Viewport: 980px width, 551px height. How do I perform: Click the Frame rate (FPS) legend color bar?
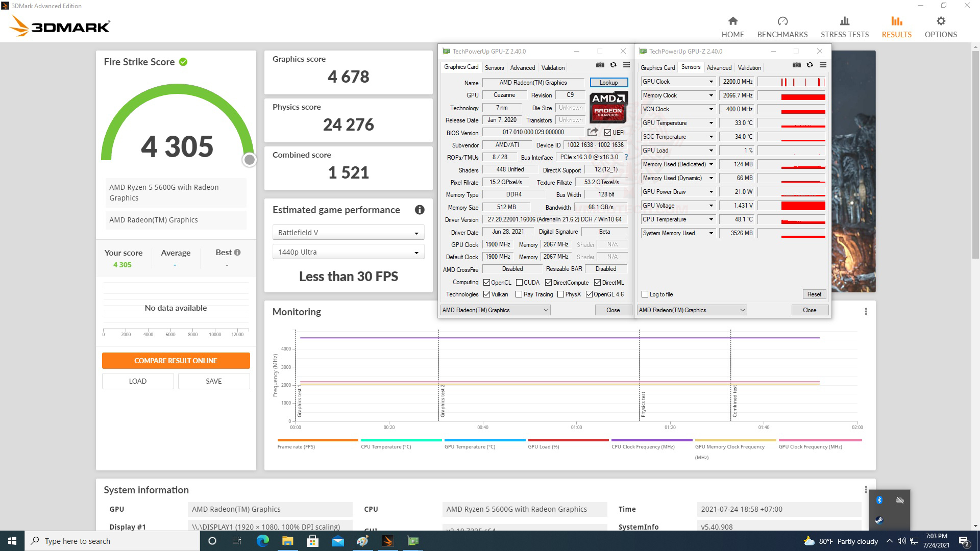point(317,440)
